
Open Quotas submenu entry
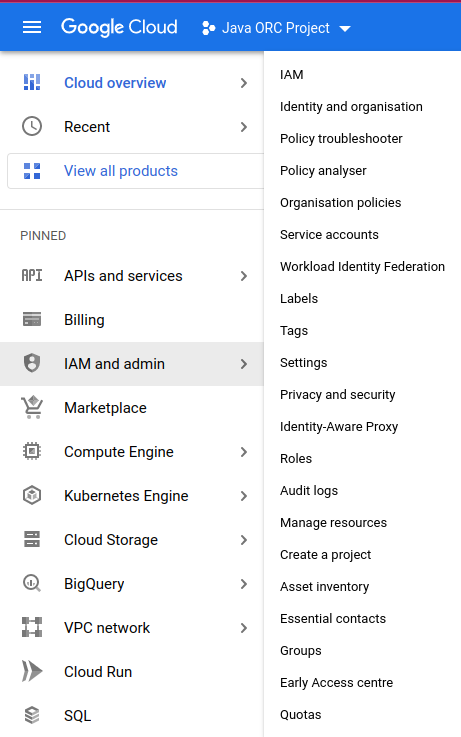(x=300, y=715)
